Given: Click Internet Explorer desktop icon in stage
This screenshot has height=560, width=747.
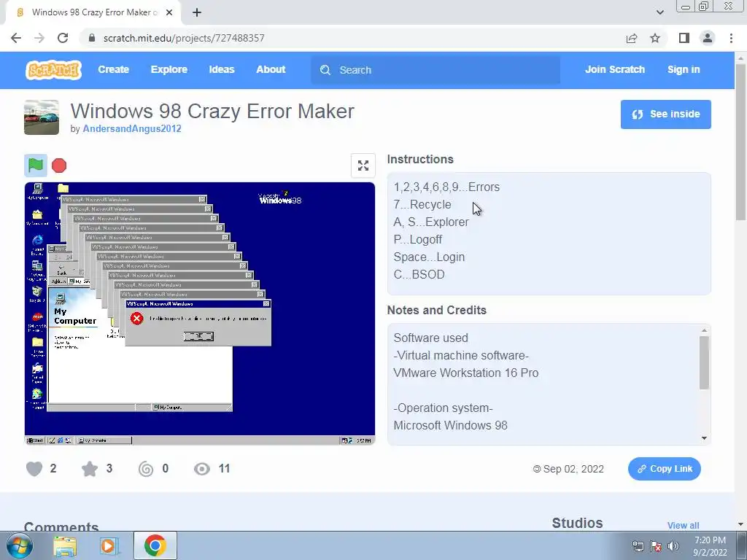Looking at the screenshot, I should click(x=37, y=245).
